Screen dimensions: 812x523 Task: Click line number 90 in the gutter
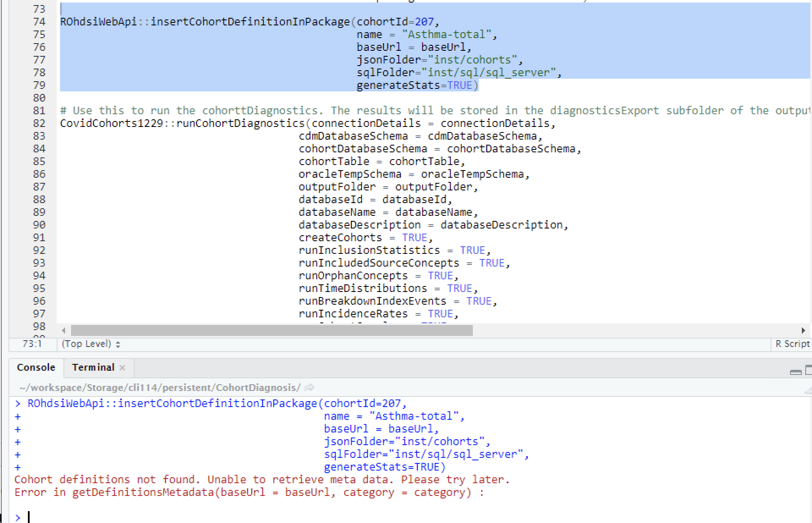(38, 225)
